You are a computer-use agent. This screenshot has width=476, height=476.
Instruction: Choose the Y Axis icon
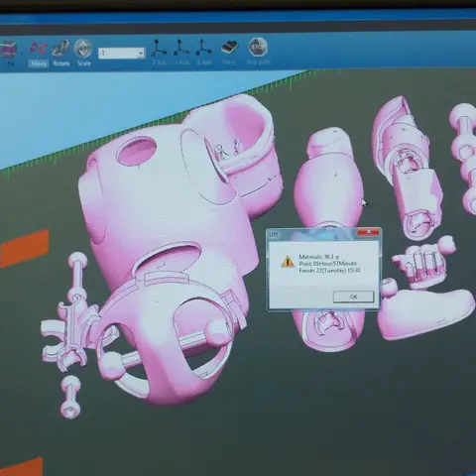(x=181, y=52)
